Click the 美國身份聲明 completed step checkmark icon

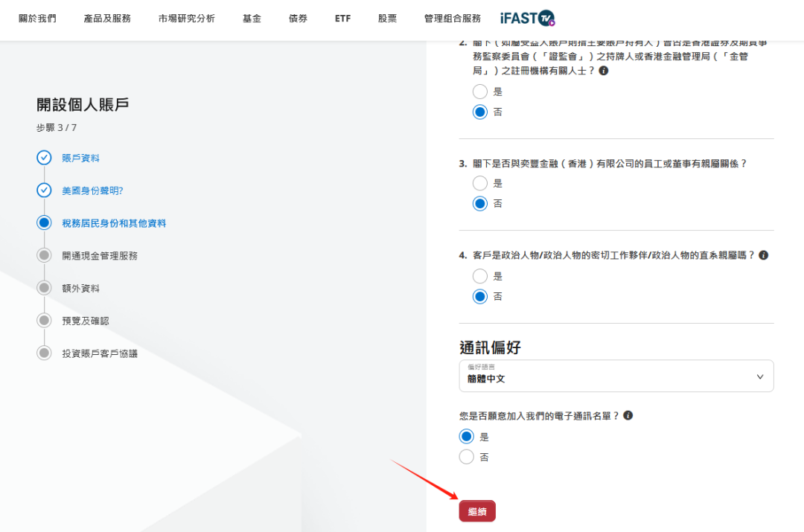tap(44, 190)
